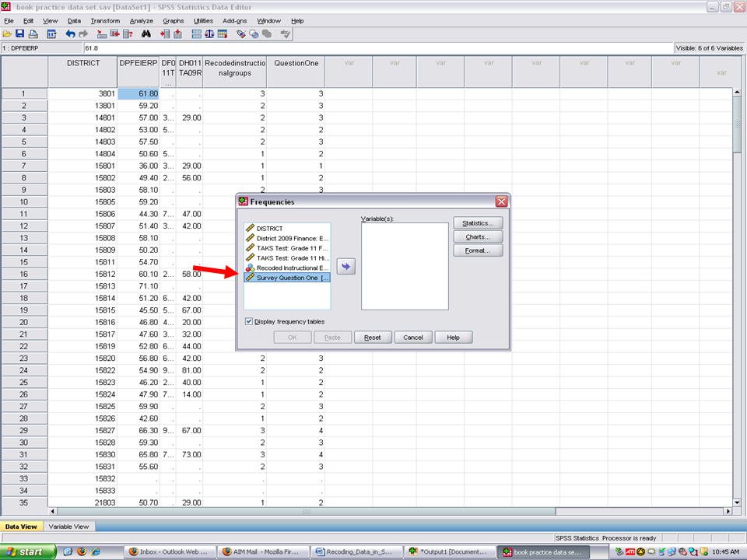The height and width of the screenshot is (560, 747).
Task: Click the Dialog Recall toolbar icon
Action: pyautogui.click(x=51, y=34)
